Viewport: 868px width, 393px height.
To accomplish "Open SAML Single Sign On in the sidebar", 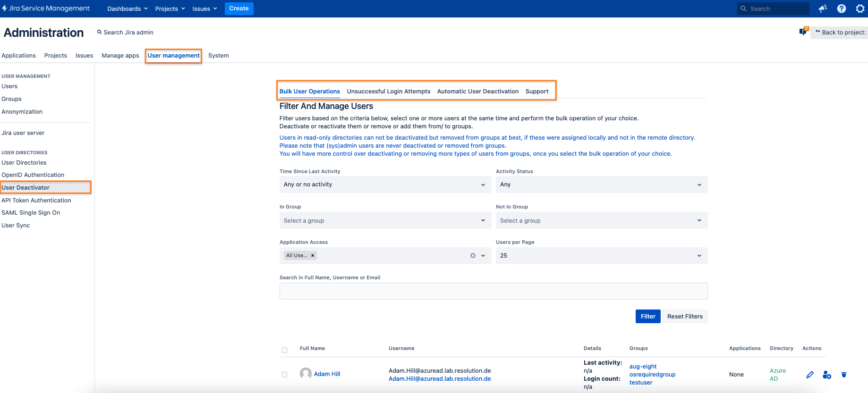I will click(31, 213).
